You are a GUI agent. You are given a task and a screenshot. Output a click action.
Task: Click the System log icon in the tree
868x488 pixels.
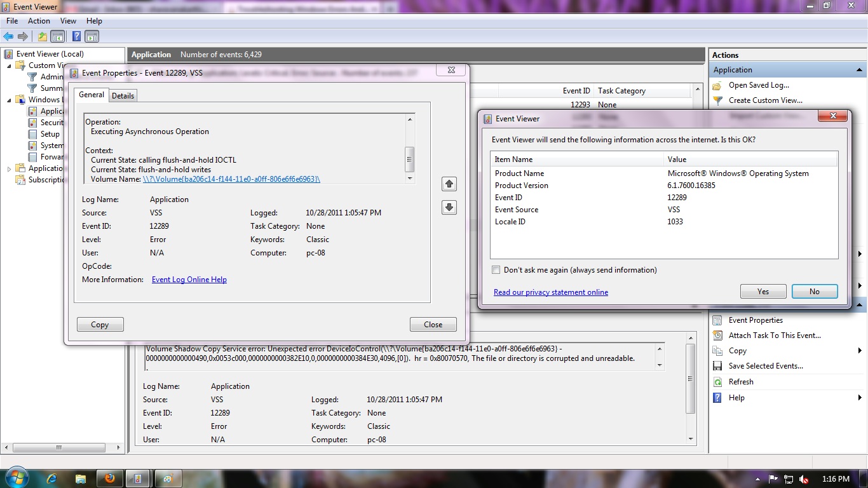(x=32, y=146)
